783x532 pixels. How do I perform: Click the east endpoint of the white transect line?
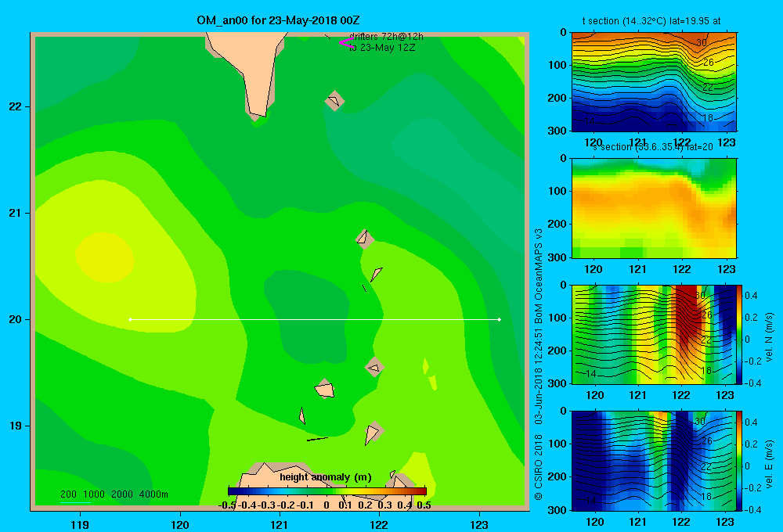[500, 319]
